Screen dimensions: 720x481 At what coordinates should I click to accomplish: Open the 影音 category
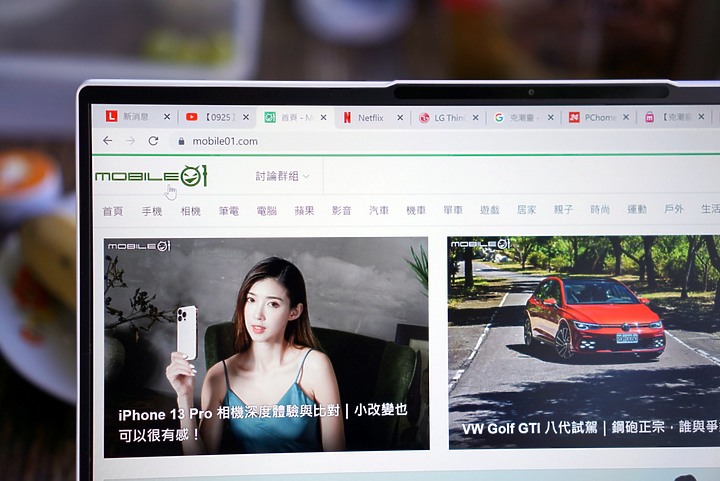tap(341, 211)
